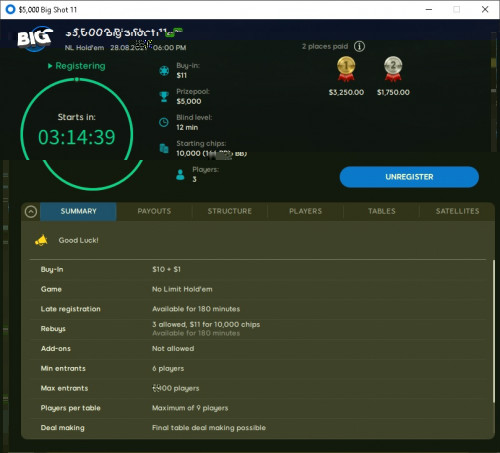Collapse the tournament details panel with chevron
The width and height of the screenshot is (500, 453).
31,212
